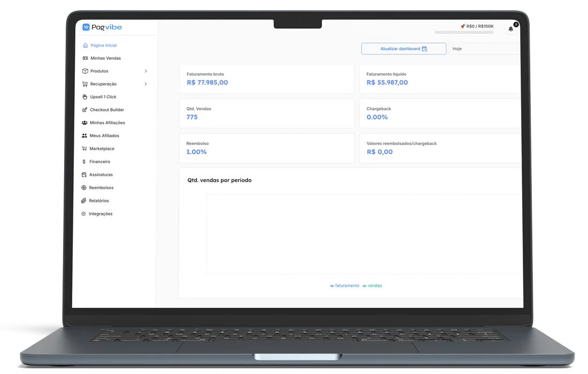Click the Assinaturas calendar icon
Screen dimensions: 588x374
point(84,175)
